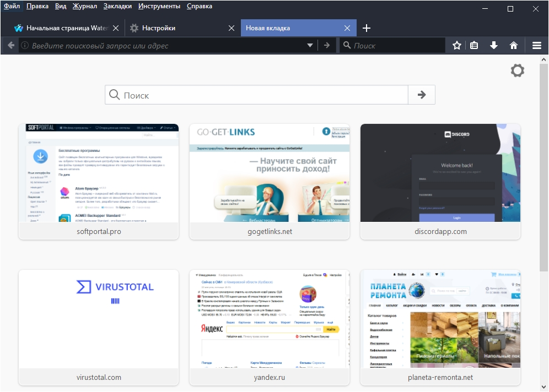Open the Правка menu
Viewport: 549px width, 392px height.
tap(37, 6)
